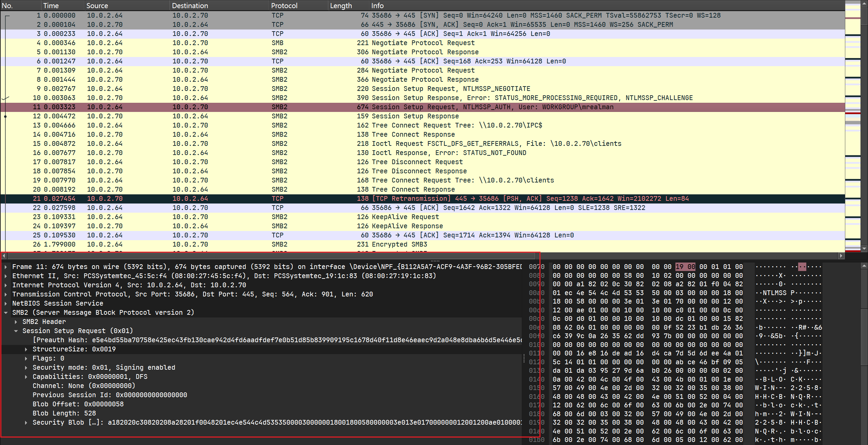Select the Previous Session Id field
Image resolution: width=868 pixels, height=445 pixels.
tap(110, 395)
